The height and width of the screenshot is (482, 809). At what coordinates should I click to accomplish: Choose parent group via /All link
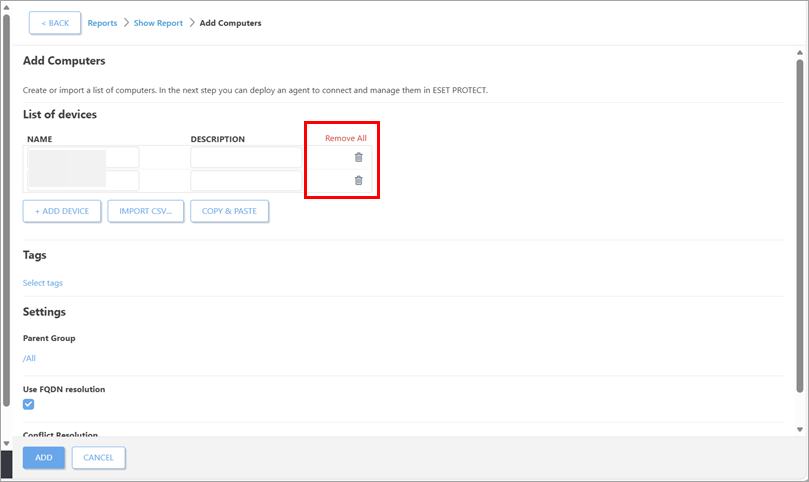point(29,358)
